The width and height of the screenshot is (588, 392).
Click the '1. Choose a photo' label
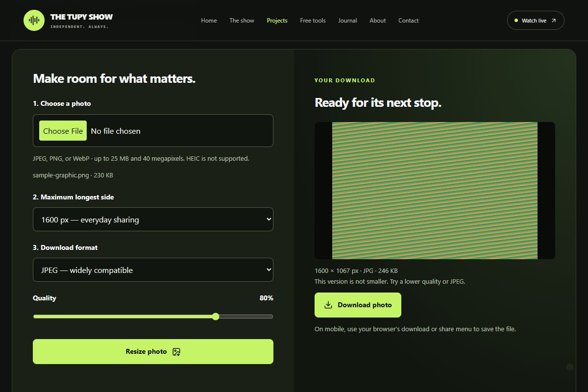tap(62, 104)
